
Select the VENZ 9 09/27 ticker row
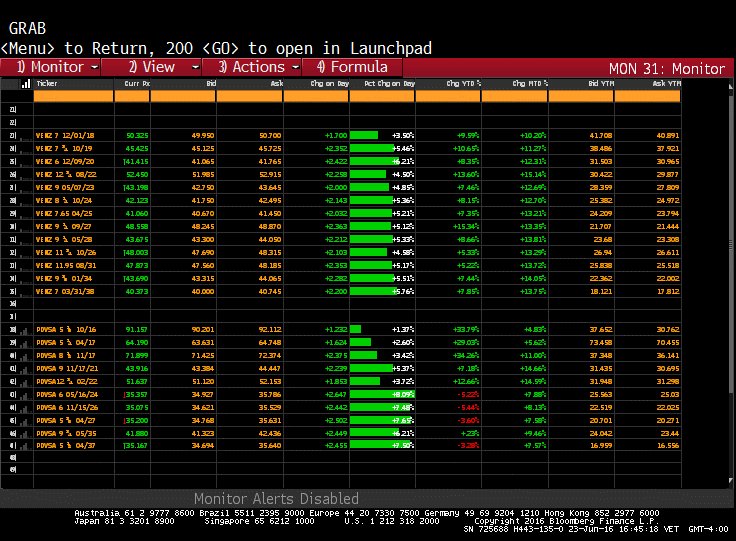(64, 227)
